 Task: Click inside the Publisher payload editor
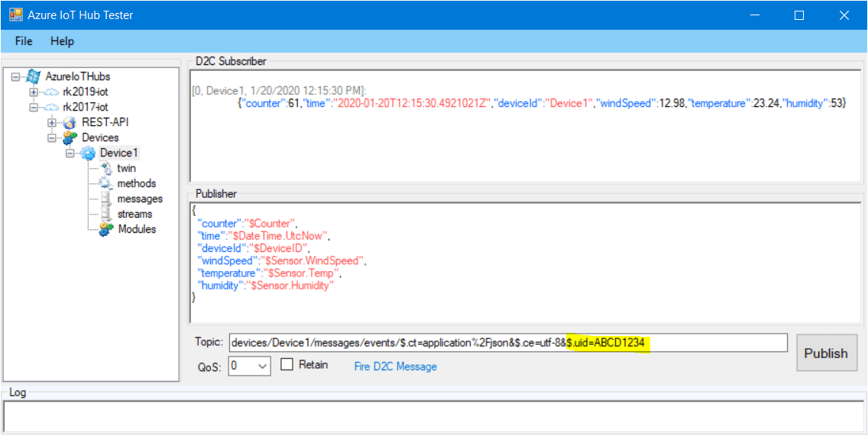coord(526,262)
